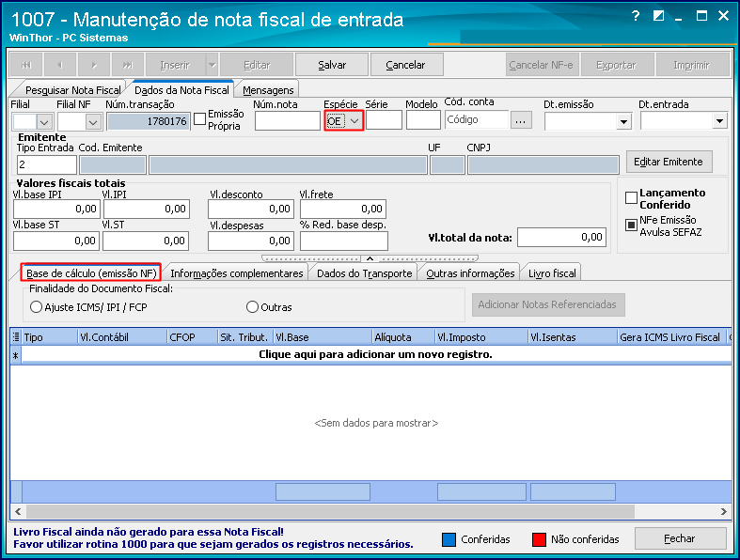
Task: Click Cancelar NF-e button
Action: click(542, 65)
